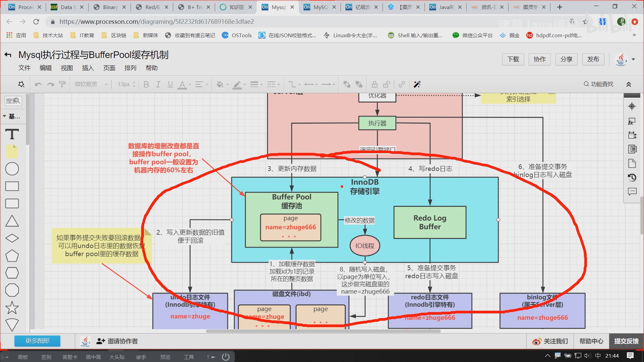Open the start arrow style dropdown
Screen dimensions: 644x362
pos(311,84)
